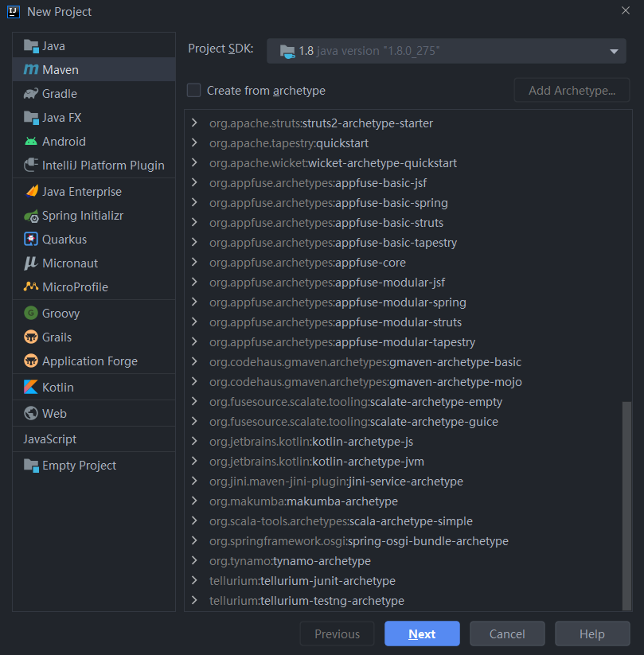The height and width of the screenshot is (655, 644).
Task: Expand appfuse-basic-jsf archetype
Action: click(194, 182)
